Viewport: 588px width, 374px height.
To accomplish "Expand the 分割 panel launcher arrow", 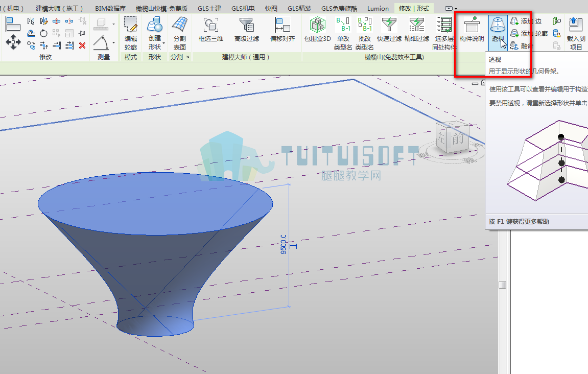I will click(x=188, y=57).
